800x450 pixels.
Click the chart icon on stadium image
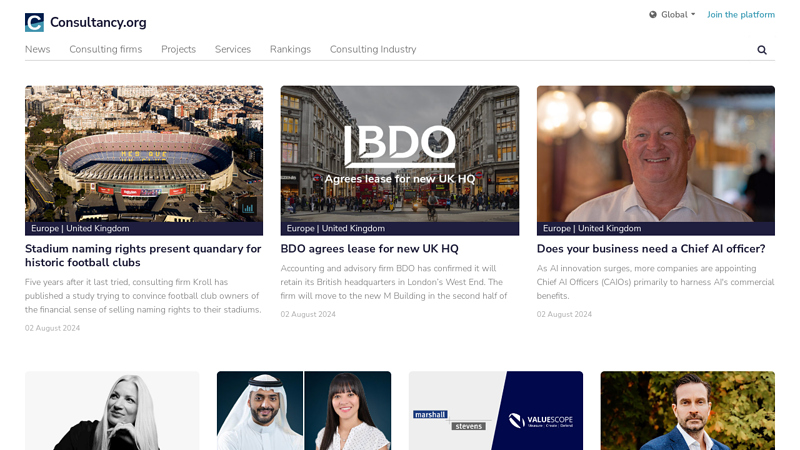248,207
